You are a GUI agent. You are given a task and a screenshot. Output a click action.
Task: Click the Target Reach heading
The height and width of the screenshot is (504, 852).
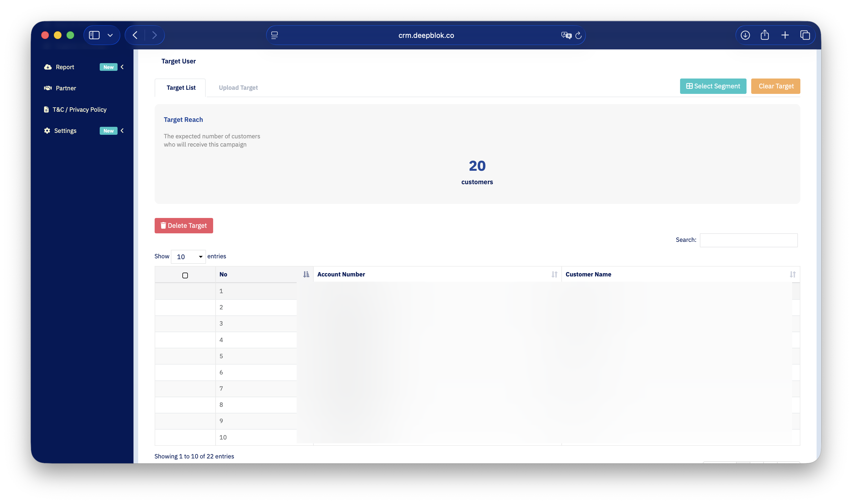[x=183, y=119]
